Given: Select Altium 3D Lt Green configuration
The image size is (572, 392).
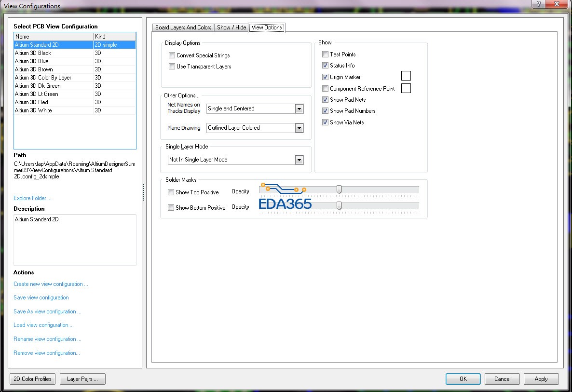Looking at the screenshot, I should (x=75, y=94).
